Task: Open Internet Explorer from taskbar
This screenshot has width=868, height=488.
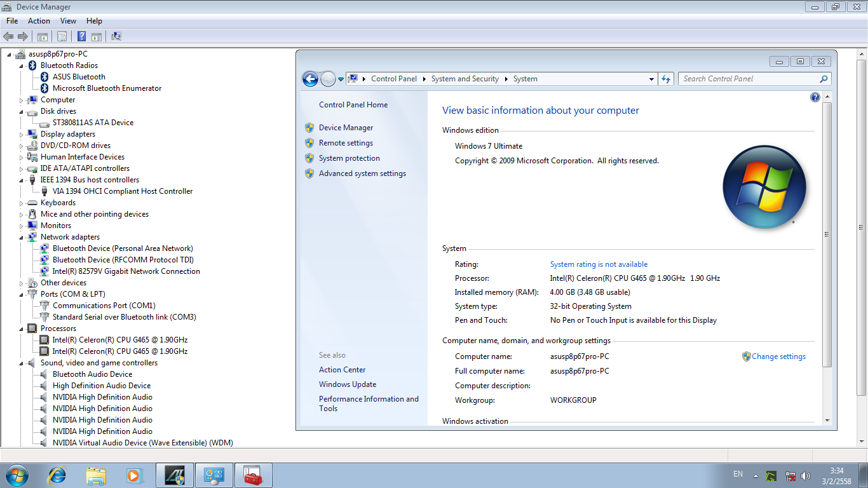Action: [x=57, y=475]
